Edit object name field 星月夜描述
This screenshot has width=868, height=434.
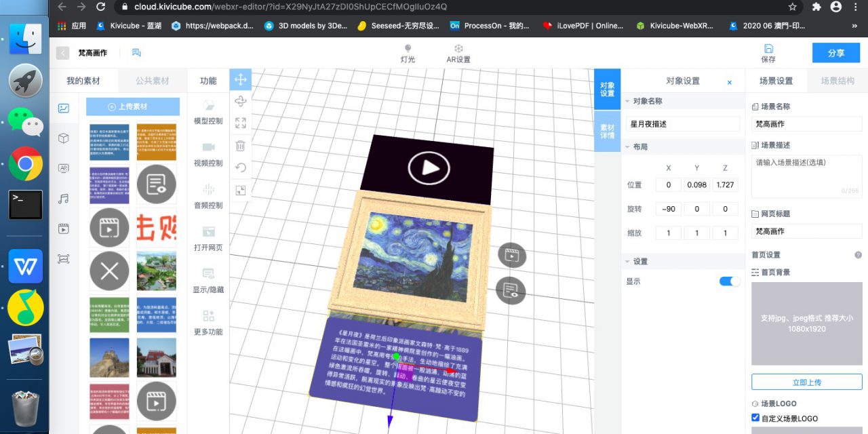[683, 124]
